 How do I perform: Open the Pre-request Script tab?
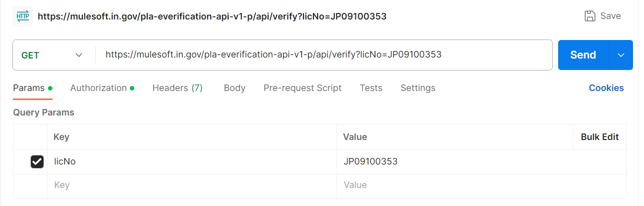(x=303, y=88)
